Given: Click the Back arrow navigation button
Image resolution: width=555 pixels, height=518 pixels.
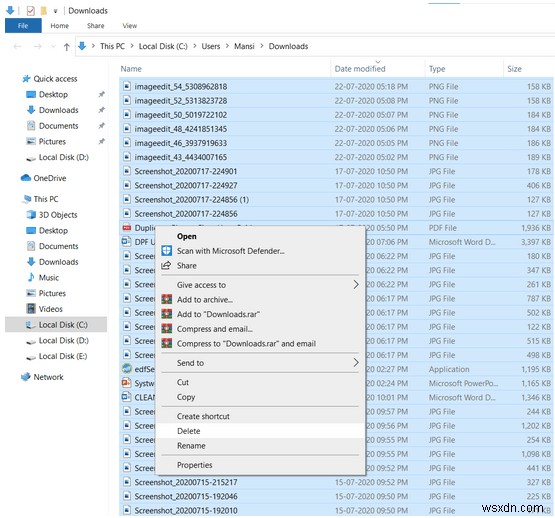Looking at the screenshot, I should pos(17,46).
